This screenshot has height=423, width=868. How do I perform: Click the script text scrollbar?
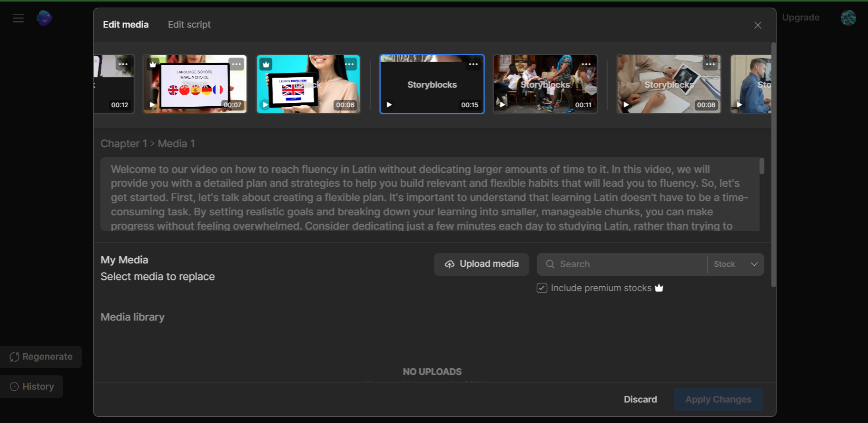(762, 166)
